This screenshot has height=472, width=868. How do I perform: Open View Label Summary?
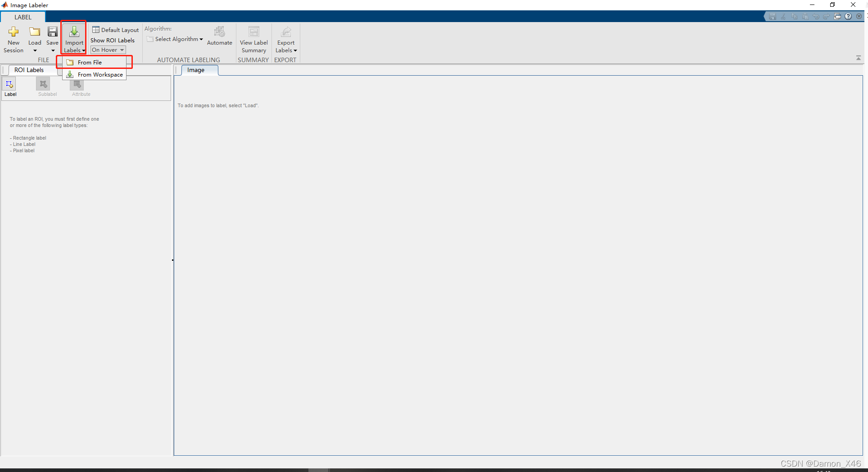click(254, 39)
